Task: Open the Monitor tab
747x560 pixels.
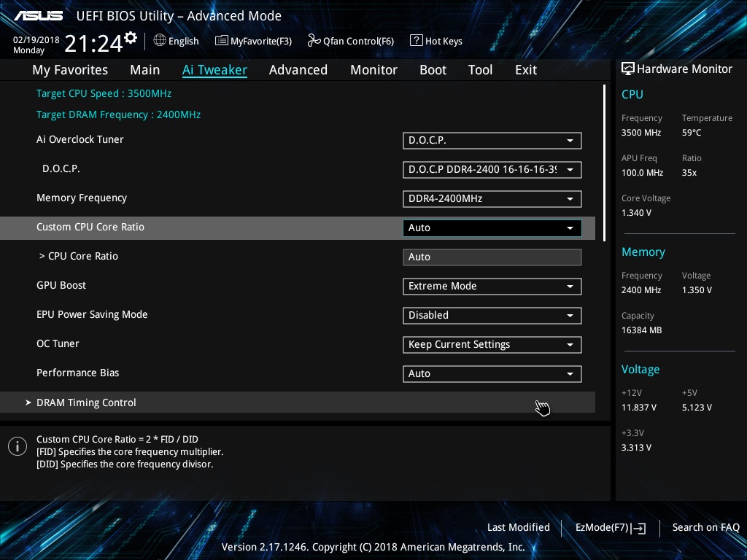Action: [x=374, y=70]
